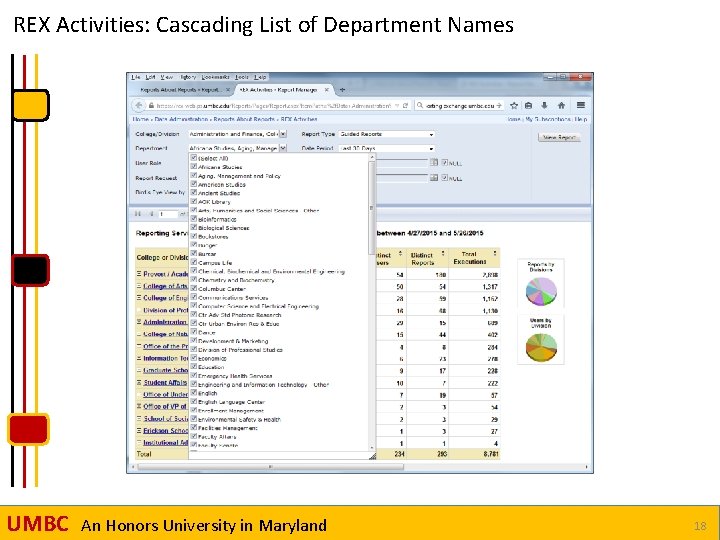Viewport: 720px width, 540px height.
Task: Open the Report Type dropdown
Action: point(387,134)
